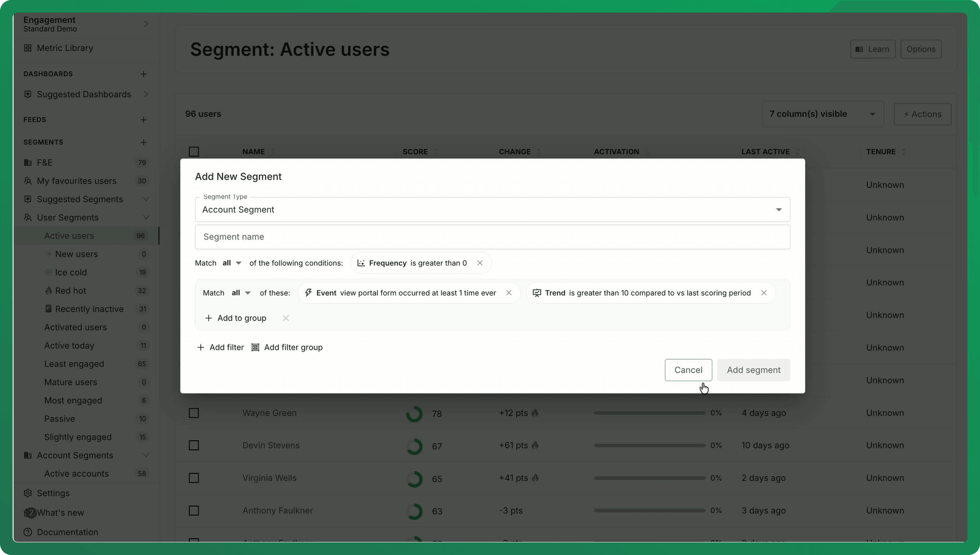Open the Options button

[x=921, y=49]
